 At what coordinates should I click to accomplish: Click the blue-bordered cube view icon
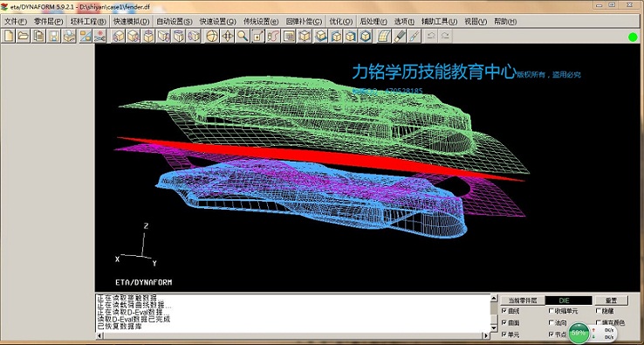(365, 36)
